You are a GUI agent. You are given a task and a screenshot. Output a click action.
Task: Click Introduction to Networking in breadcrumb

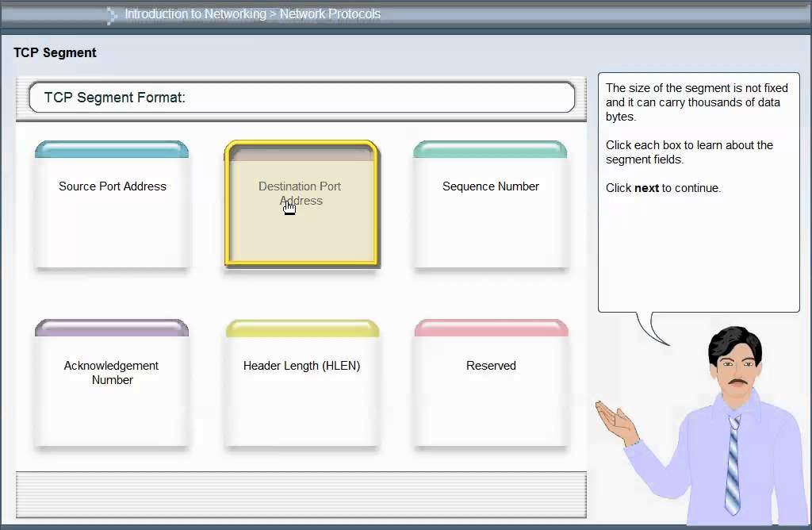[x=195, y=14]
